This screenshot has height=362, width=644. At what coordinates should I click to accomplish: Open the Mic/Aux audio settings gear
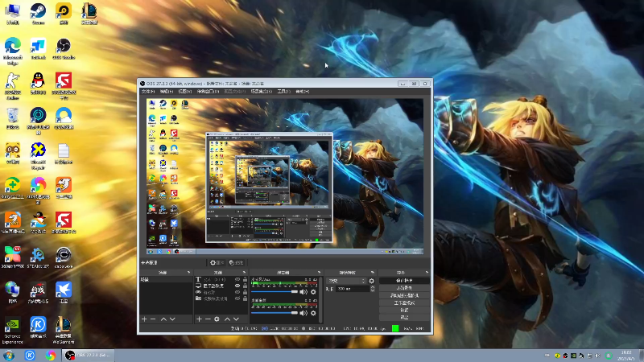[x=313, y=292]
